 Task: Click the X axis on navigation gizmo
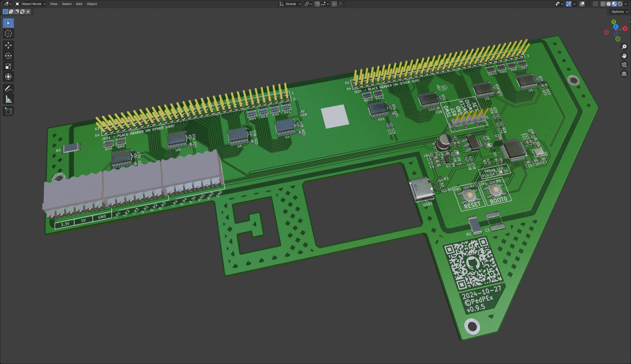click(x=625, y=29)
